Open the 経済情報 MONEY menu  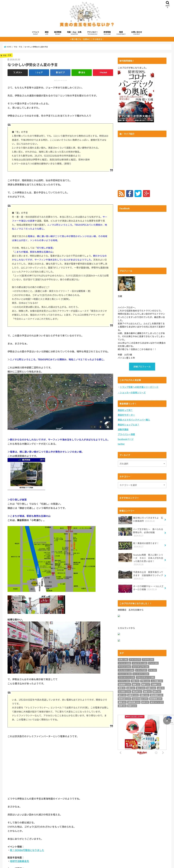coord(58,33)
